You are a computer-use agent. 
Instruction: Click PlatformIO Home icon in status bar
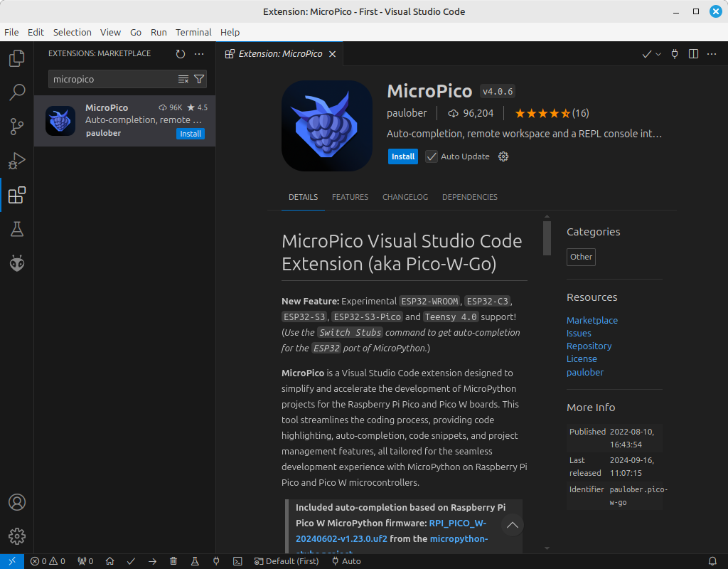point(109,561)
